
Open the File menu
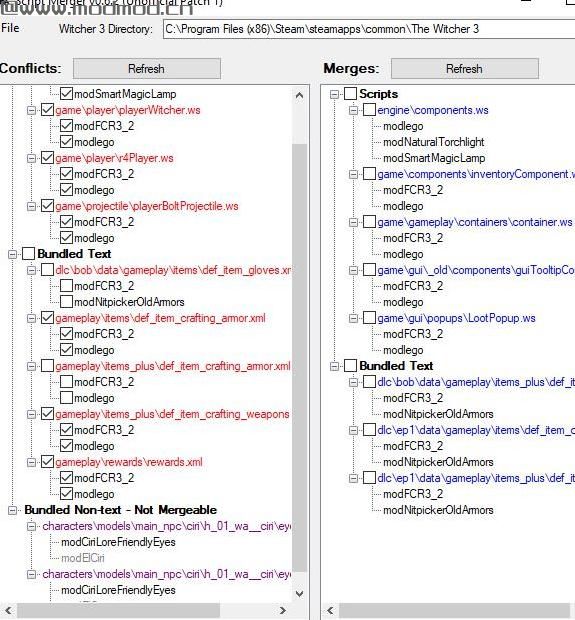click(10, 28)
